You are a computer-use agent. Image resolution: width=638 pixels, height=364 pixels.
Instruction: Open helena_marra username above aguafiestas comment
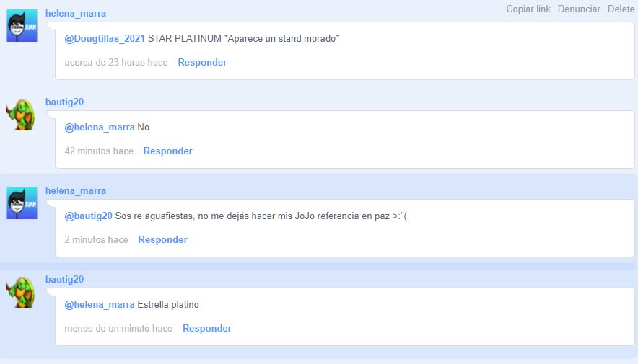(x=76, y=190)
